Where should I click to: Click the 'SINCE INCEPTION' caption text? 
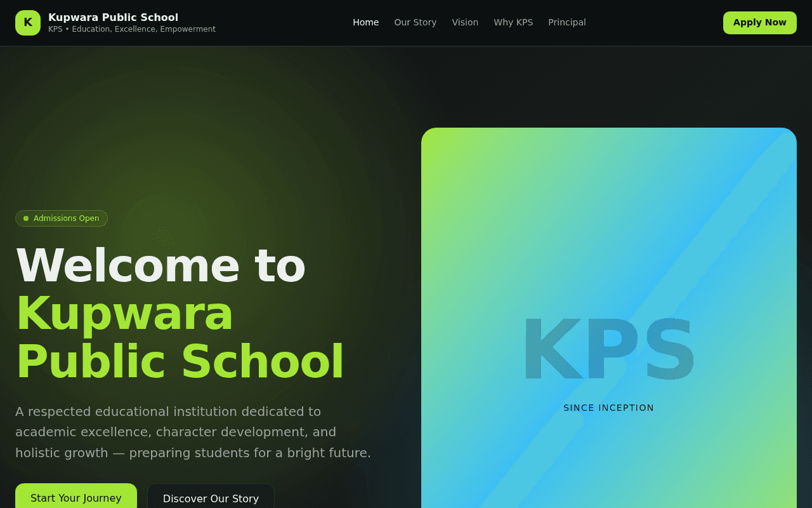(608, 408)
